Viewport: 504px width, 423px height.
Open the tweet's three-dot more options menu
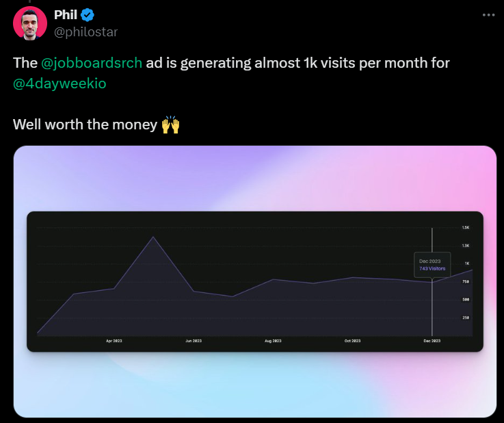pyautogui.click(x=487, y=14)
